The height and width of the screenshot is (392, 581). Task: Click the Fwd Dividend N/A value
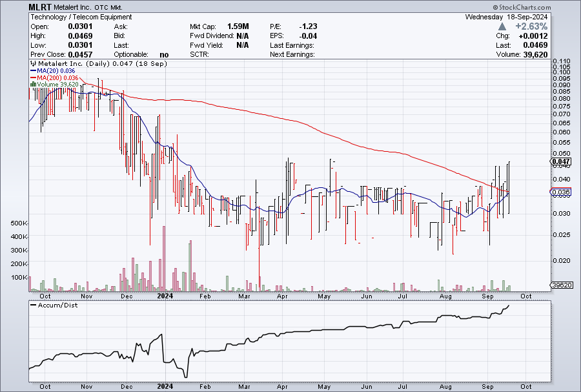242,36
